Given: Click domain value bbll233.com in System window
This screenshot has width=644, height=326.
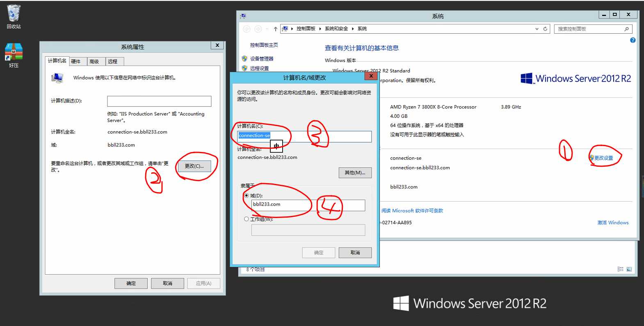Looking at the screenshot, I should click(404, 187).
